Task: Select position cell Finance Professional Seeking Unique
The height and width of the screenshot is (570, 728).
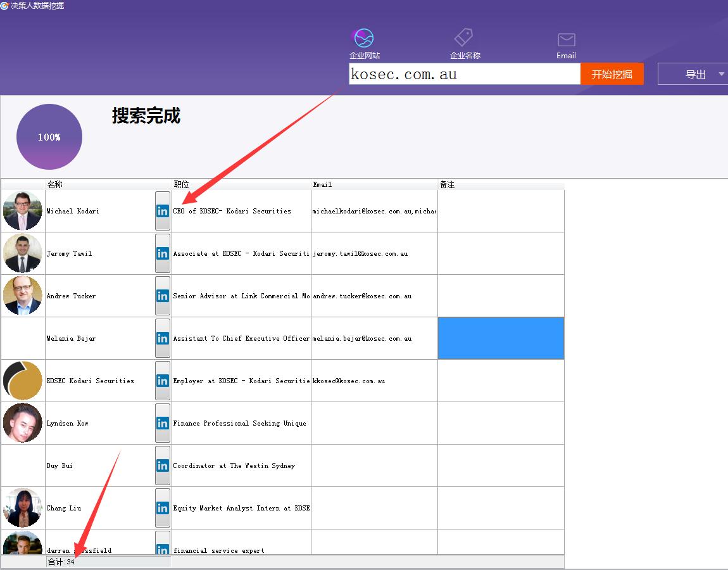Action: point(241,423)
